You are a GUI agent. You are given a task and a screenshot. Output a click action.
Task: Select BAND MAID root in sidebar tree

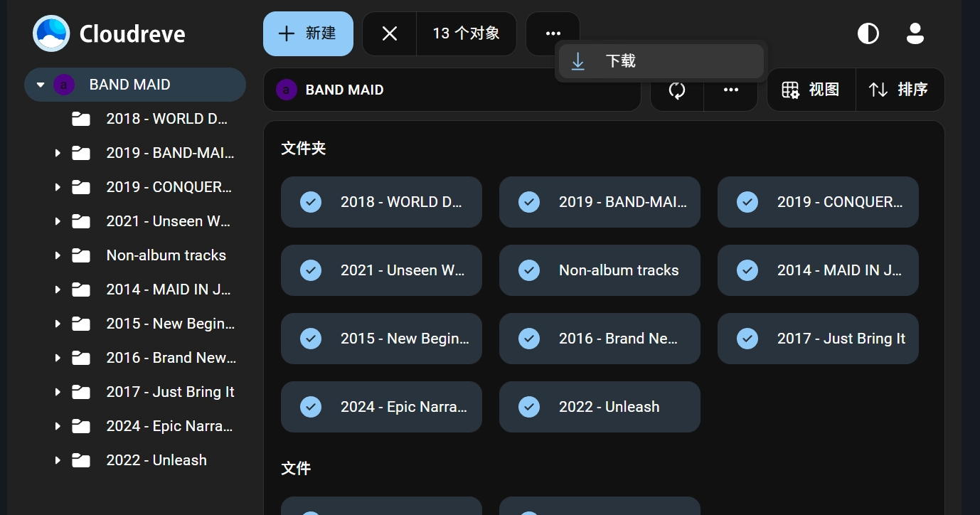tap(135, 85)
